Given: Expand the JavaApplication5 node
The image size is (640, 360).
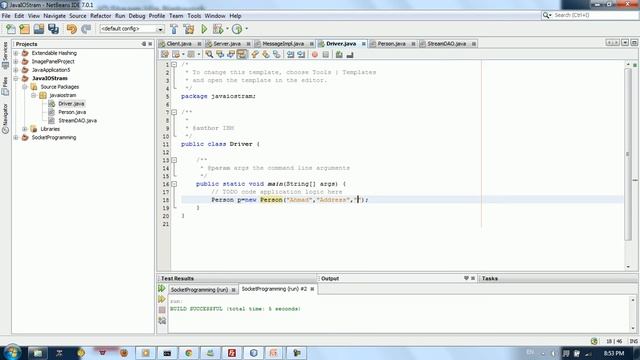Looking at the screenshot, I should 16,70.
